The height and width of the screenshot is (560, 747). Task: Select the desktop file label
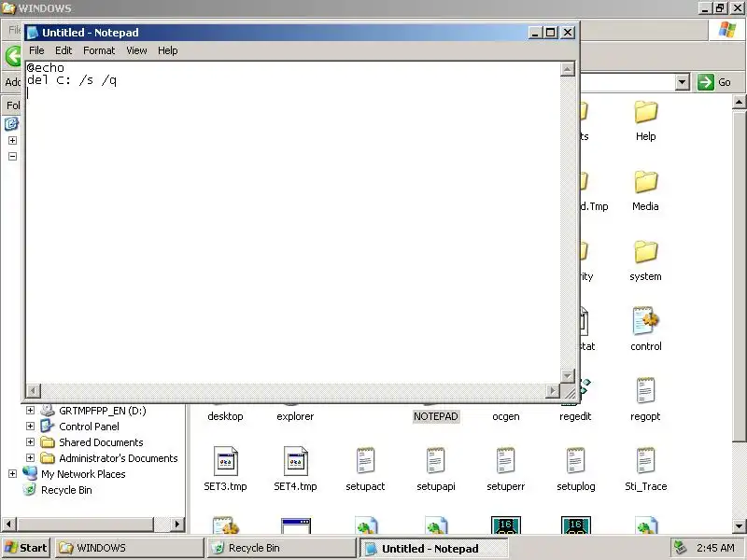[225, 416]
